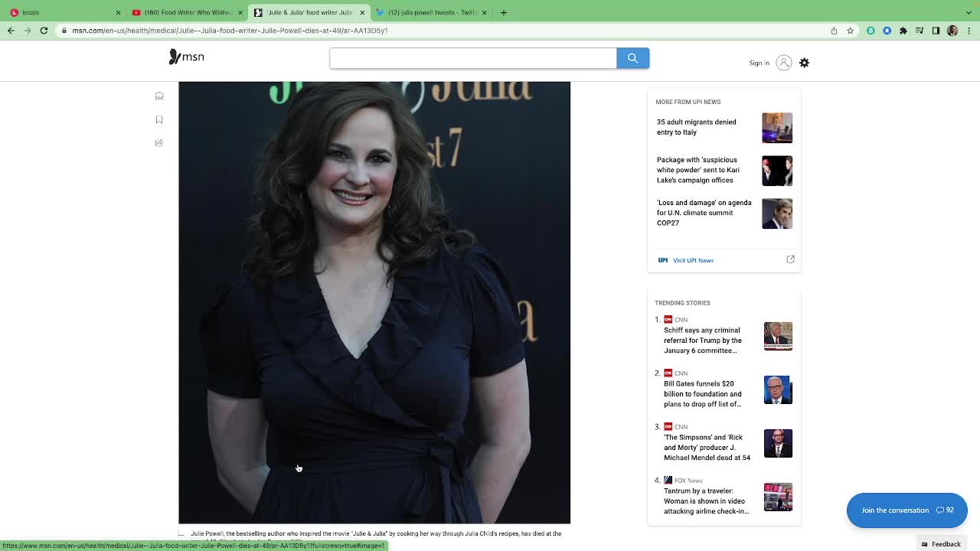
Task: Open the julia powell tweets Twitter tab
Action: 431,12
